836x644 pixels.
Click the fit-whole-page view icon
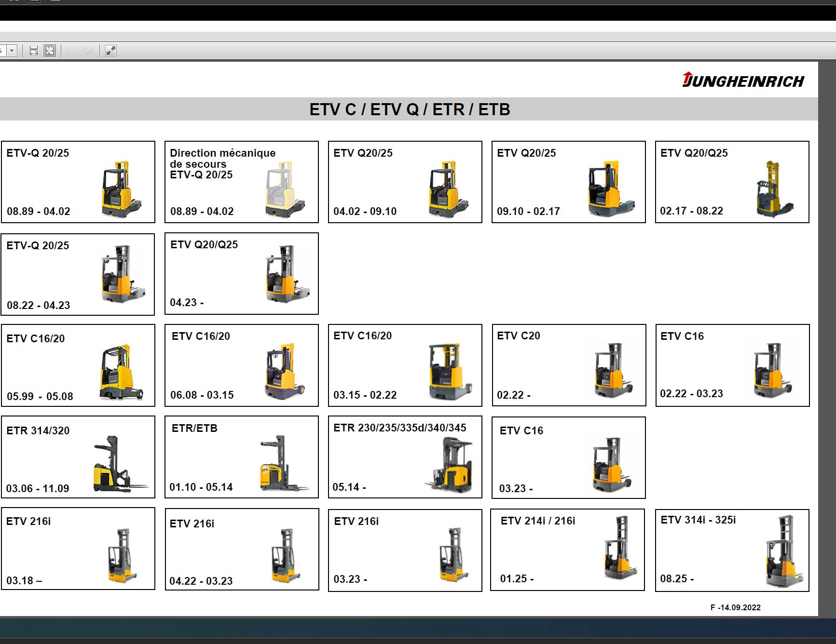coord(50,51)
